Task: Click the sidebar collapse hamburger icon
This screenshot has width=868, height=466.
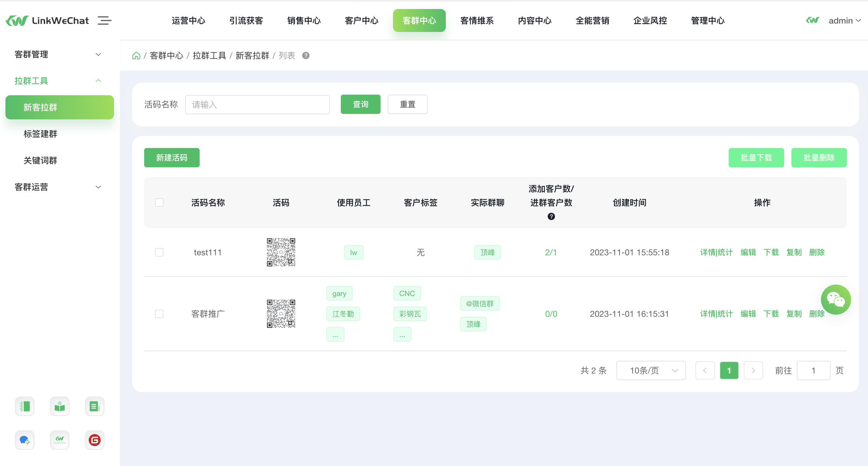Action: click(104, 20)
